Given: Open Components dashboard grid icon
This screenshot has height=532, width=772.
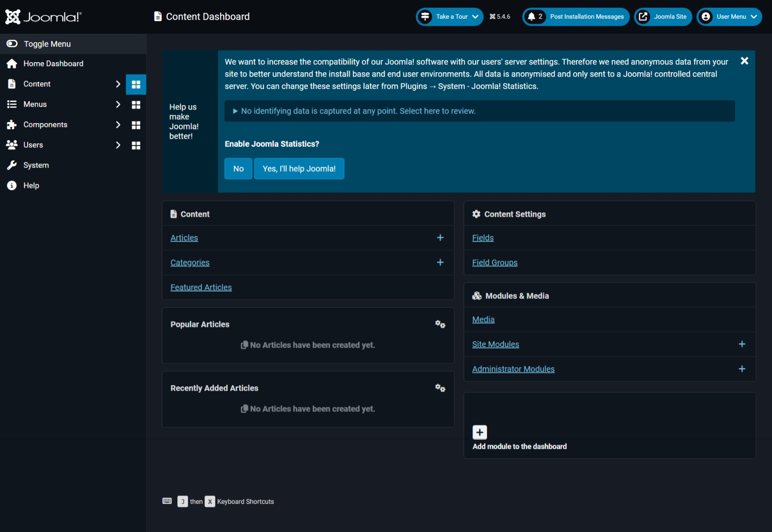Looking at the screenshot, I should pos(136,125).
